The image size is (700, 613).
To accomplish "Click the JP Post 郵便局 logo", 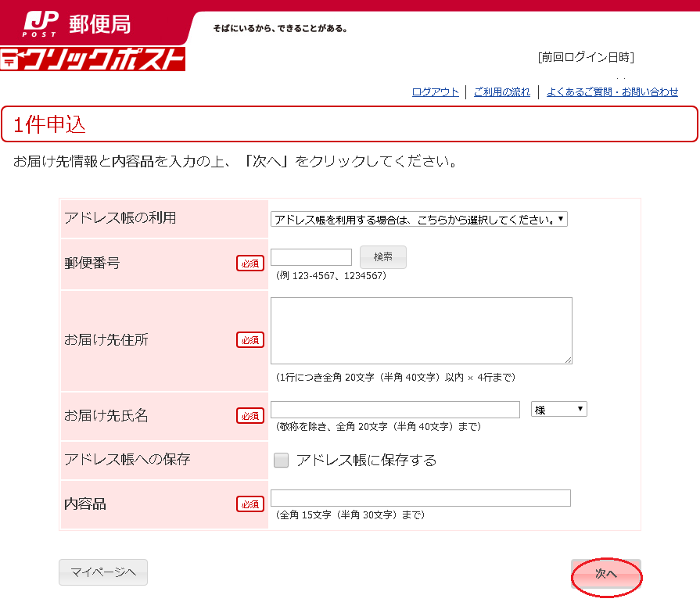I will click(x=77, y=23).
